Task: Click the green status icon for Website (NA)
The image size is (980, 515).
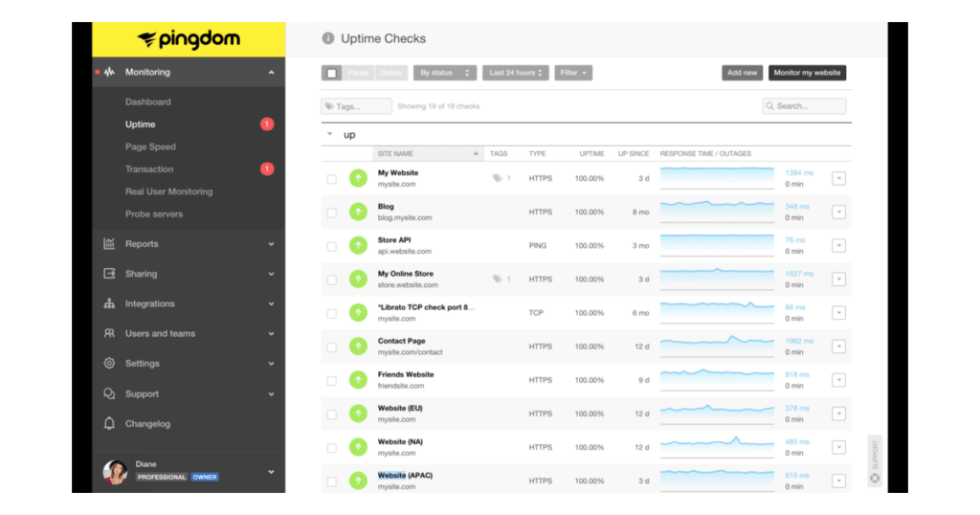Action: tap(358, 447)
